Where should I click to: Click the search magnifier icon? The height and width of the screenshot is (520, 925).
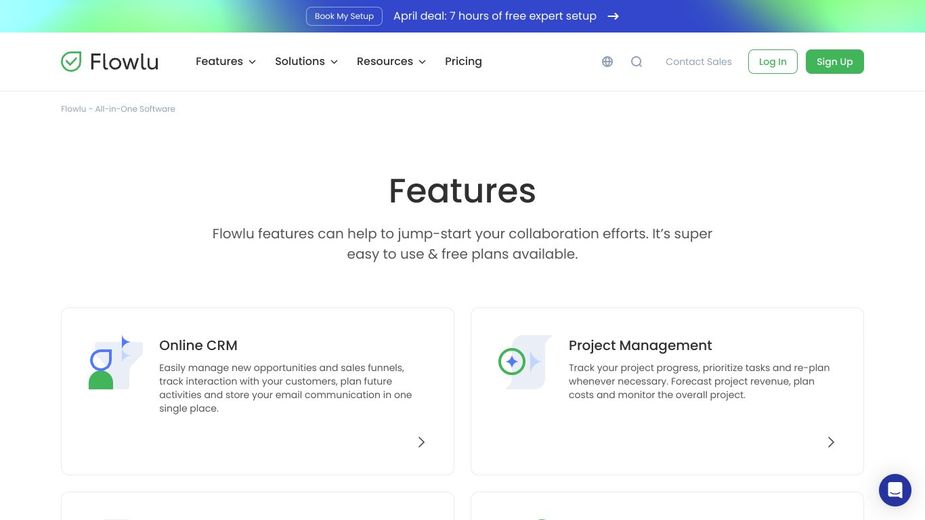[636, 62]
